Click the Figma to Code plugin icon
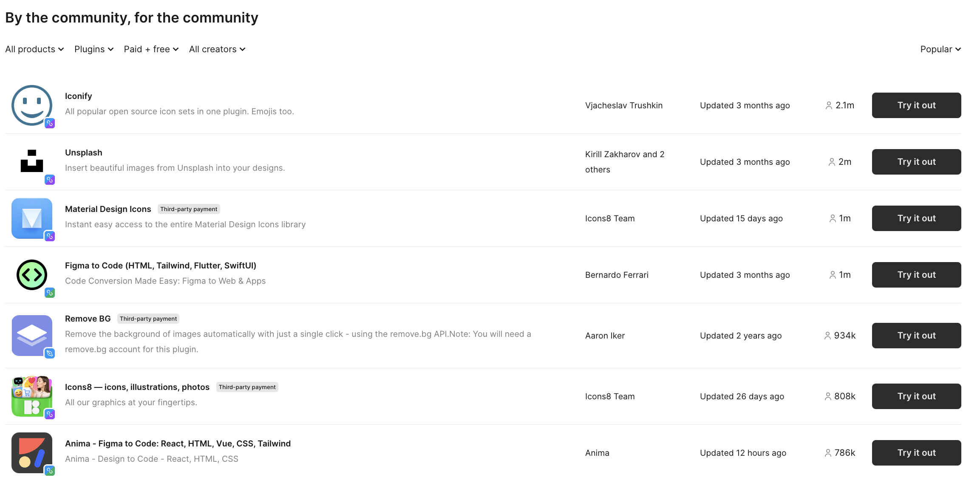 click(x=32, y=275)
